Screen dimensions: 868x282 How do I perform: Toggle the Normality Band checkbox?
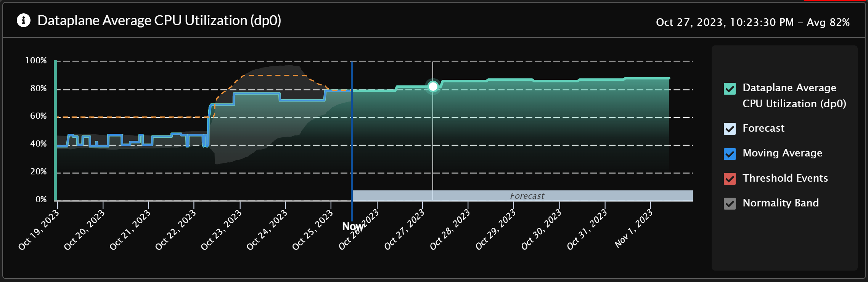tap(730, 204)
